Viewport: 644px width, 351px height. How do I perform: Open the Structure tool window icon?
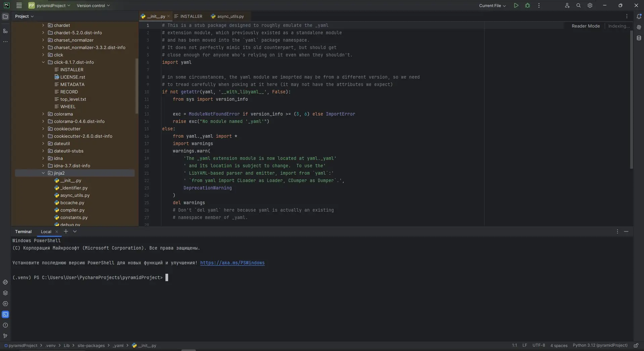tap(5, 31)
